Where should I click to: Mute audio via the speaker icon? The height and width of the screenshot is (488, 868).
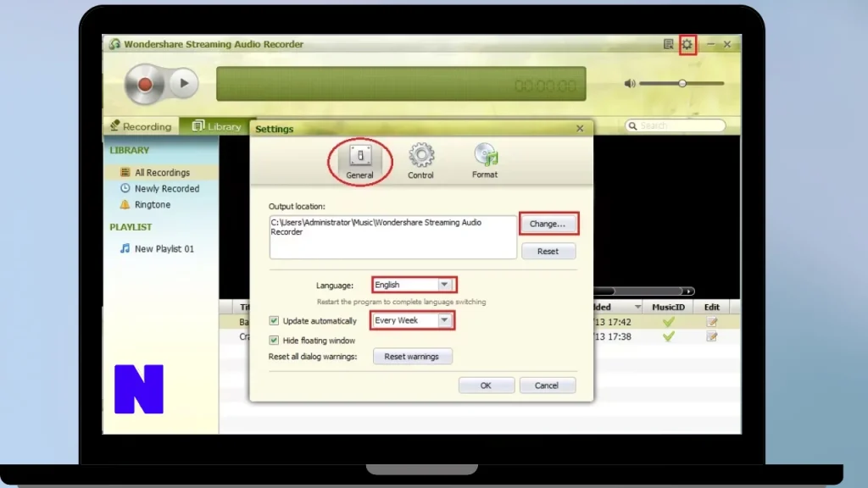630,84
